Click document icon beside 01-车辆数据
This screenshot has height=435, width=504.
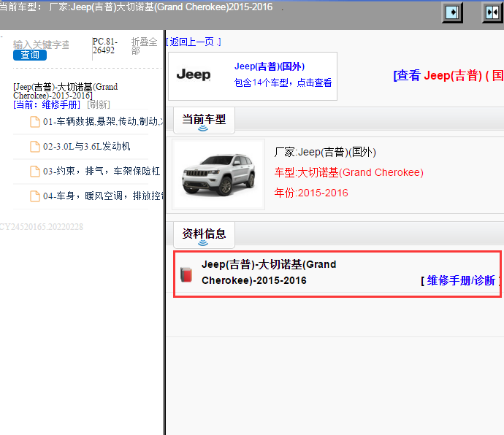click(35, 122)
